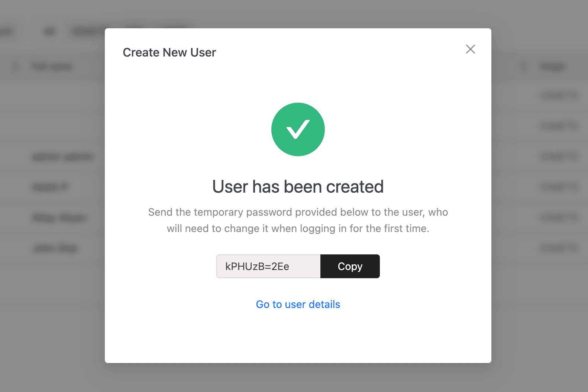The height and width of the screenshot is (392, 588).
Task: Select the last blurred name in the background table
Action: coord(55,248)
